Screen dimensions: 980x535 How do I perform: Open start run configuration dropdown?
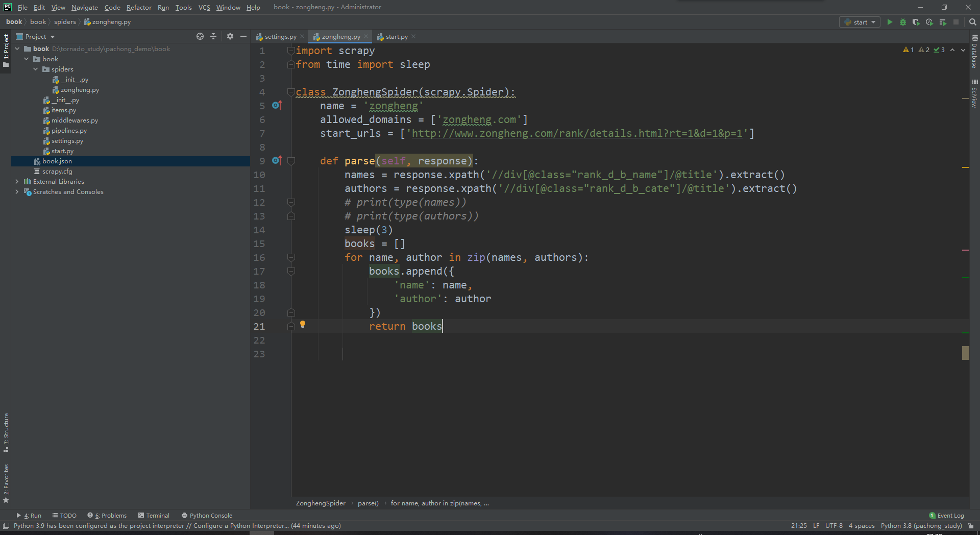[860, 22]
